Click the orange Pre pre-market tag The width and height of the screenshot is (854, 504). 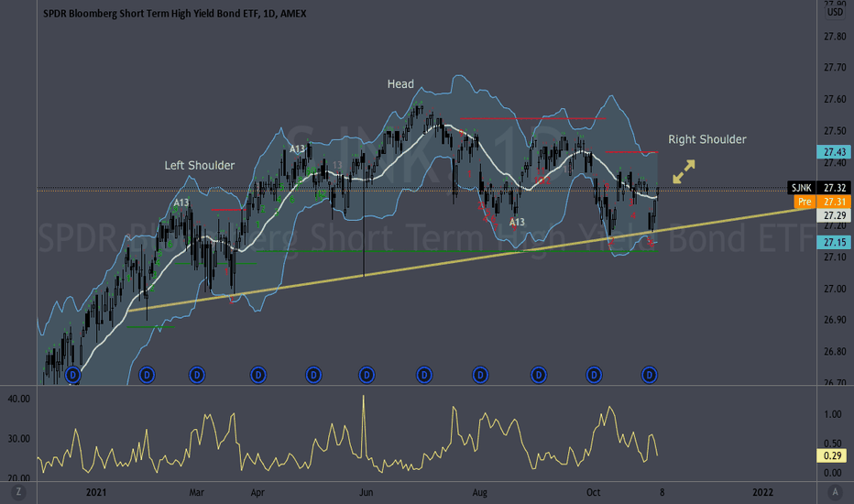(x=805, y=202)
